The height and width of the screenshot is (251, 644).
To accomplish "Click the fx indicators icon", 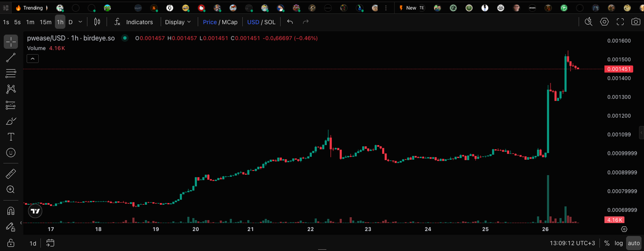I will pos(117,22).
